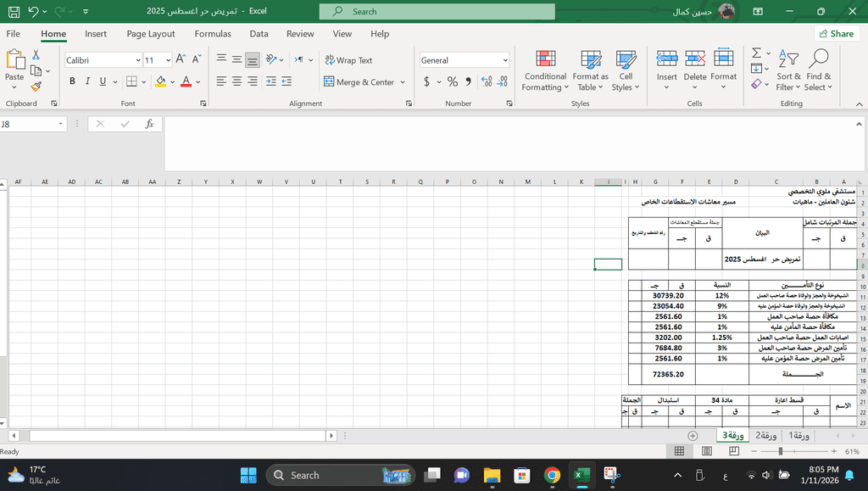Image resolution: width=868 pixels, height=491 pixels.
Task: Switch to the ورقة2 sheet tab
Action: point(765,436)
